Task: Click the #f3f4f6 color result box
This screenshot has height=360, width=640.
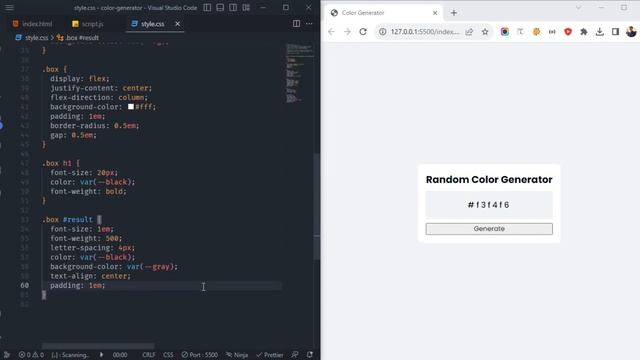Action: (x=489, y=204)
